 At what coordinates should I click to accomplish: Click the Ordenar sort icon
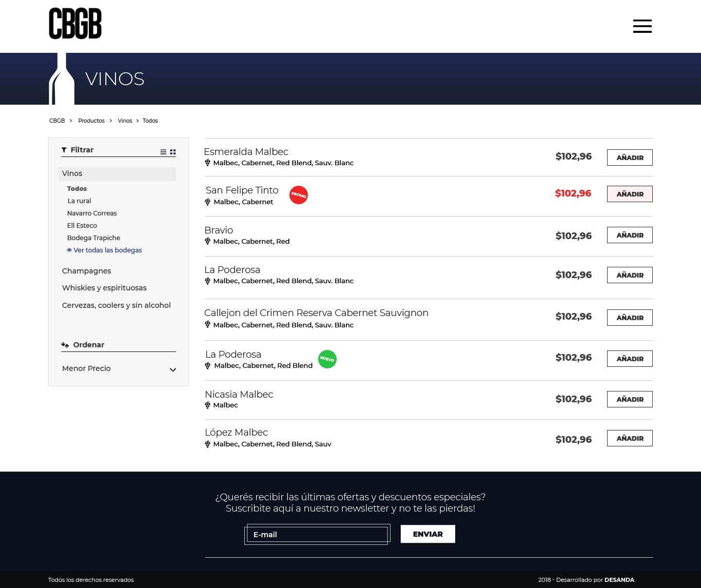65,345
